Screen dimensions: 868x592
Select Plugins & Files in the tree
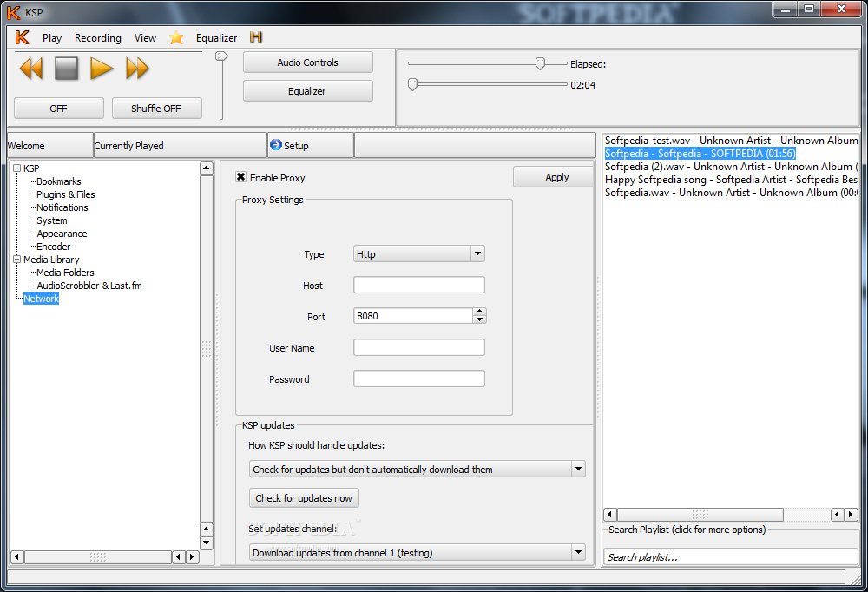point(66,194)
